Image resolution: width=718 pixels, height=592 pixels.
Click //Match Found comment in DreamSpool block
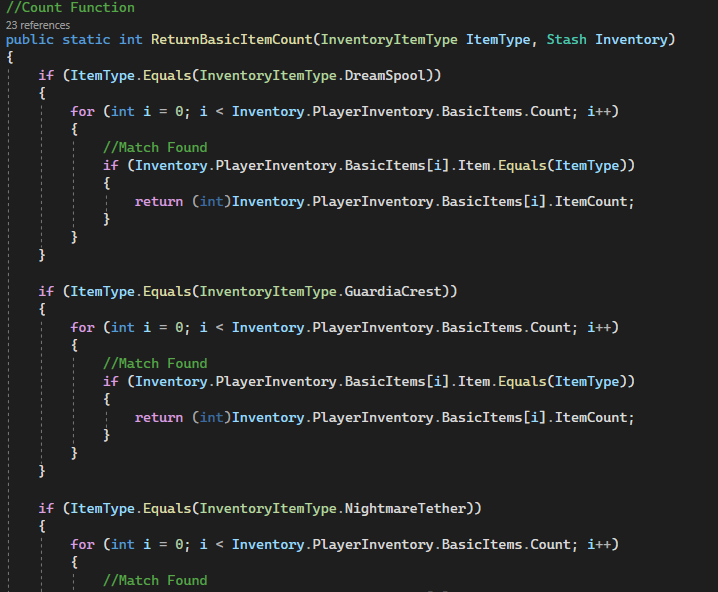pyautogui.click(x=155, y=147)
